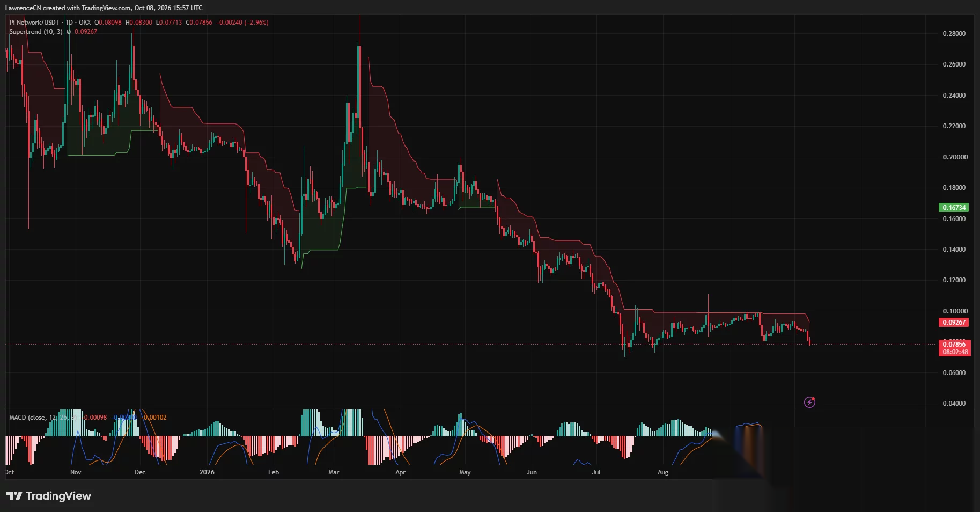Click the purple lightning bolt icon
Image resolution: width=980 pixels, height=512 pixels.
(x=809, y=402)
